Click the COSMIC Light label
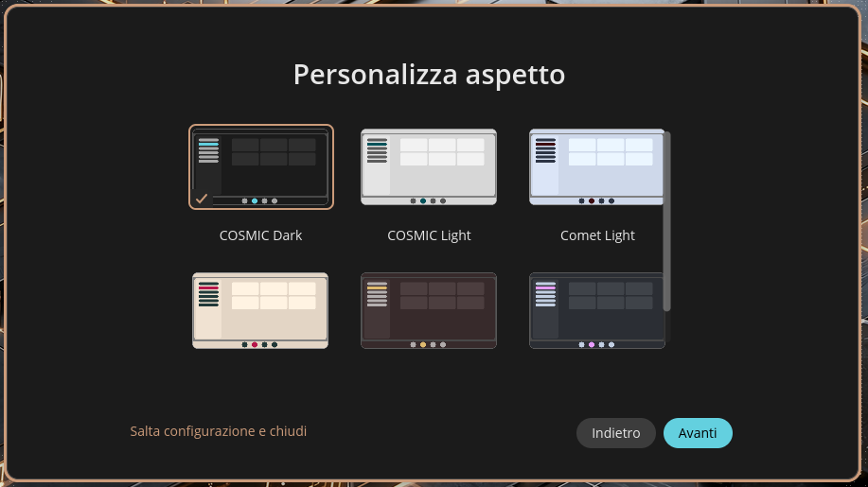Screen dimensions: 868x487 429,235
